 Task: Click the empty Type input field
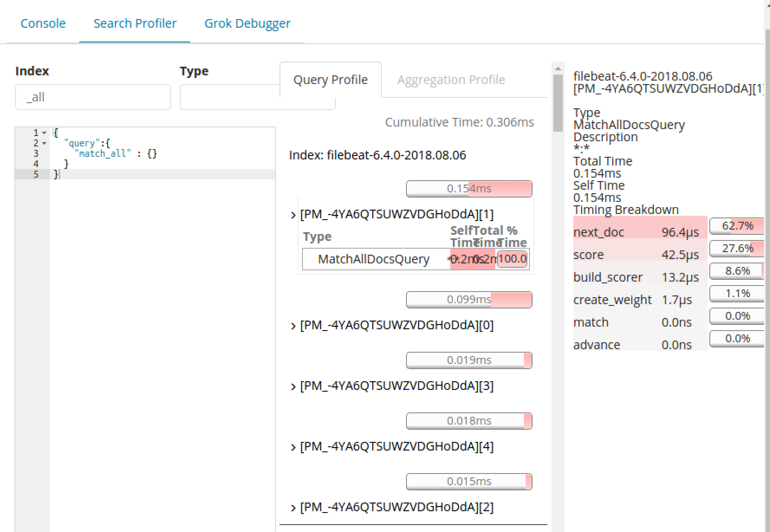tap(257, 97)
